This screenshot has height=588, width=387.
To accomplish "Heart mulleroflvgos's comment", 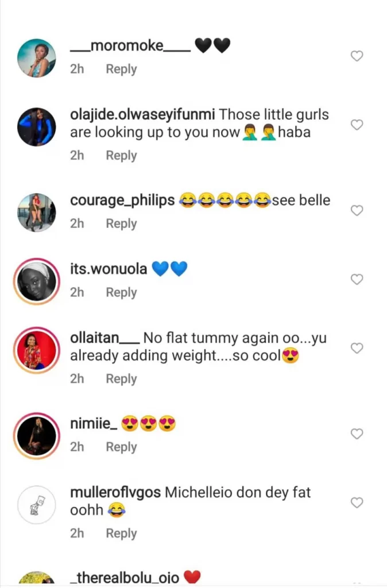I will click(x=357, y=503).
